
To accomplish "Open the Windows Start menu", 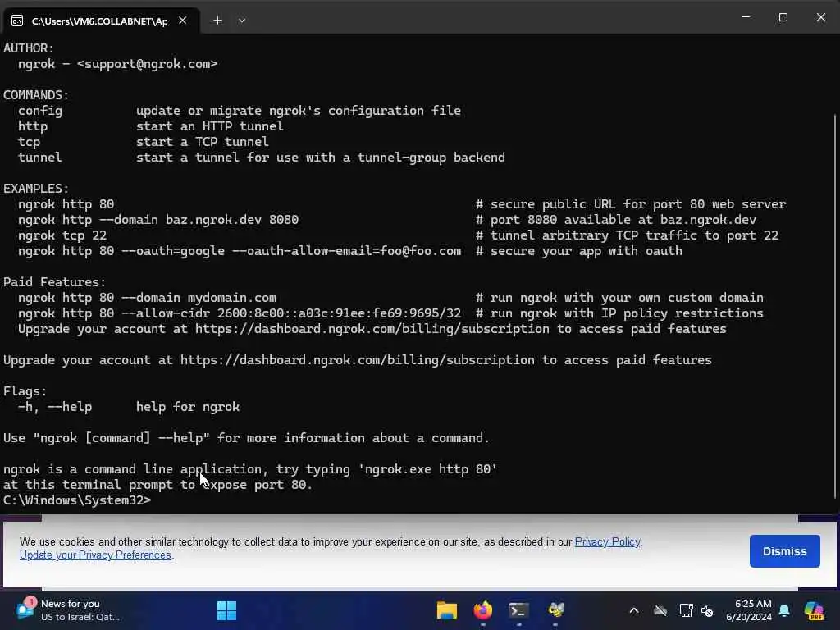I will pyautogui.click(x=226, y=610).
